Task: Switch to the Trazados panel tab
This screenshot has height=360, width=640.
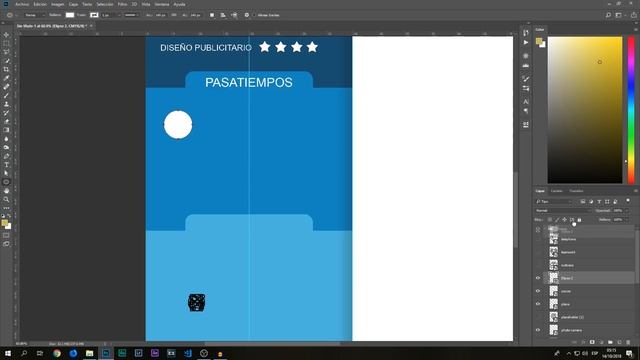Action: pyautogui.click(x=576, y=191)
